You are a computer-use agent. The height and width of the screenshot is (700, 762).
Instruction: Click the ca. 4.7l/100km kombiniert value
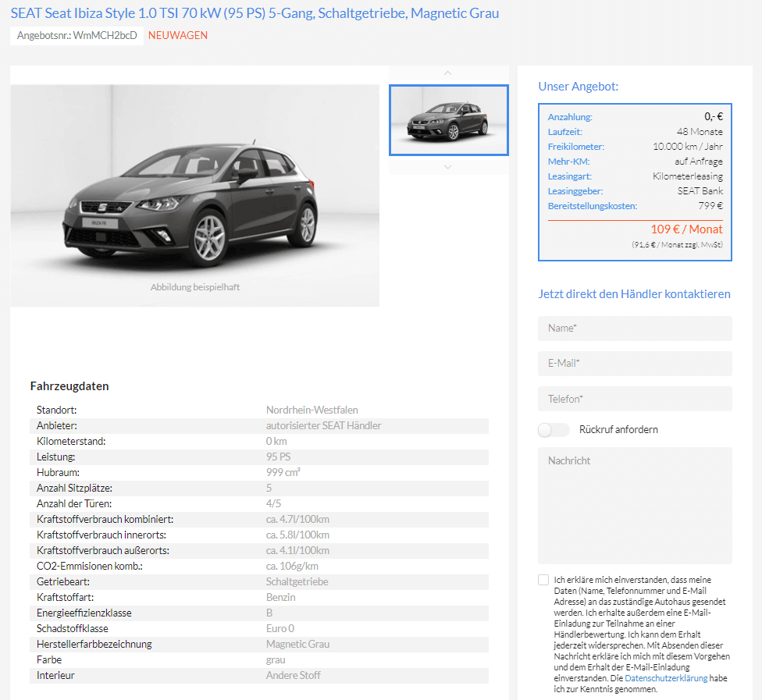(x=297, y=519)
